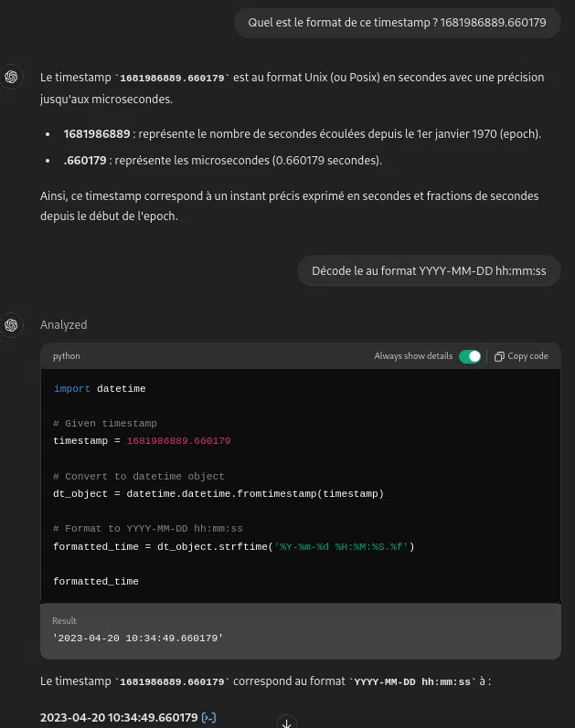Collapse the Analyzed section label
Viewport: 575px width, 728px height.
tap(63, 324)
